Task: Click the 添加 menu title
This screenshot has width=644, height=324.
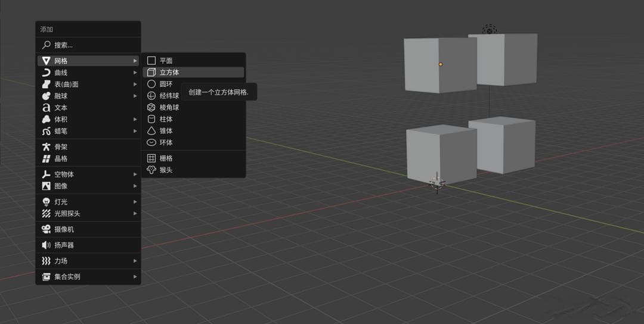Action: (x=47, y=30)
